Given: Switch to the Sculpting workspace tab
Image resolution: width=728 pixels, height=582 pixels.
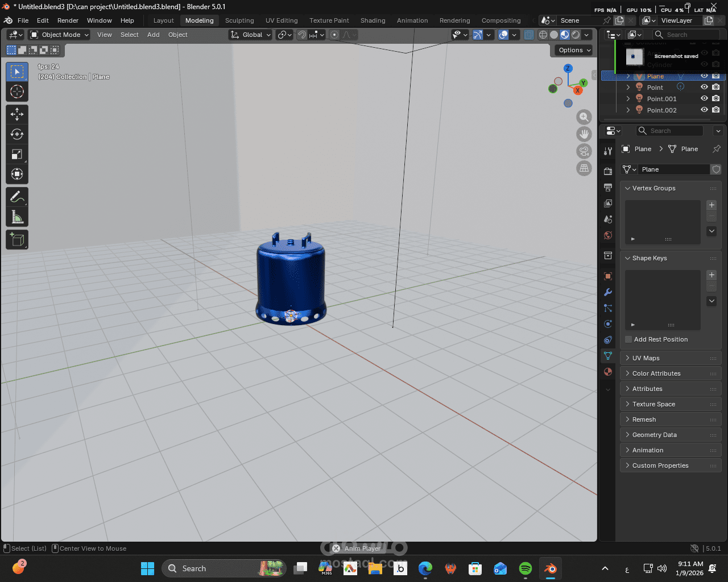Looking at the screenshot, I should pyautogui.click(x=239, y=20).
